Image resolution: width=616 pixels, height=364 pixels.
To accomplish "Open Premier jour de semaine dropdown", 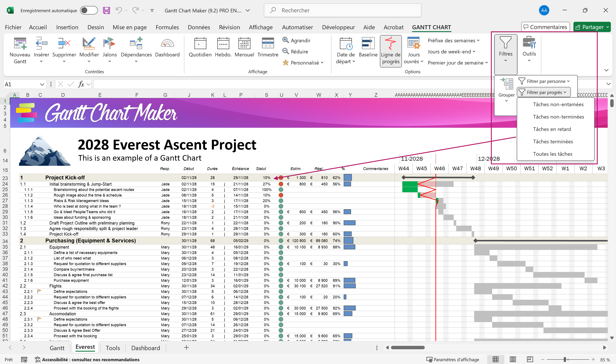I will point(457,63).
